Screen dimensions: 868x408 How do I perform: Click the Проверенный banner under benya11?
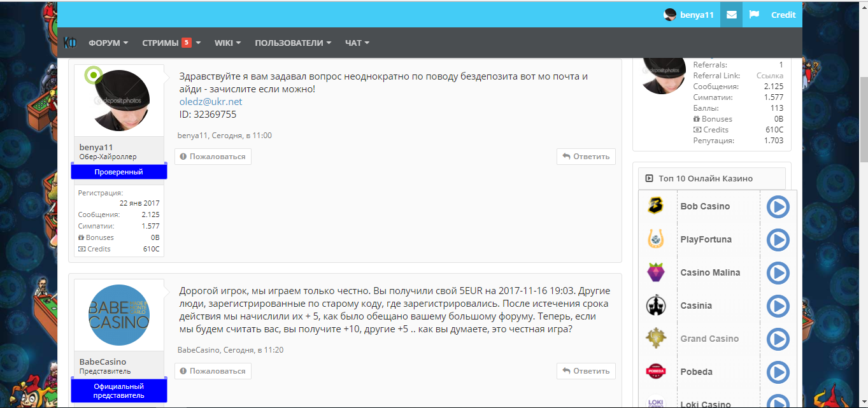point(119,172)
